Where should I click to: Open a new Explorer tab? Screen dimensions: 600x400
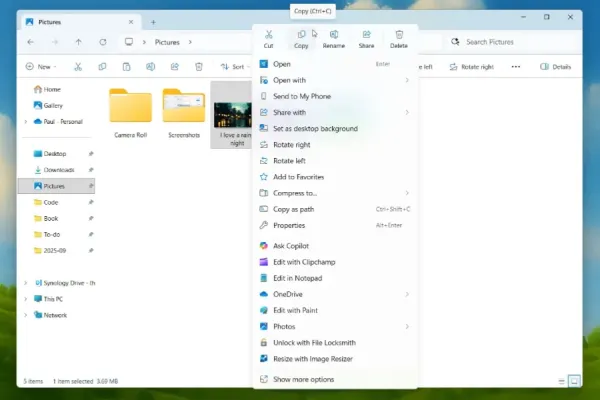153,21
